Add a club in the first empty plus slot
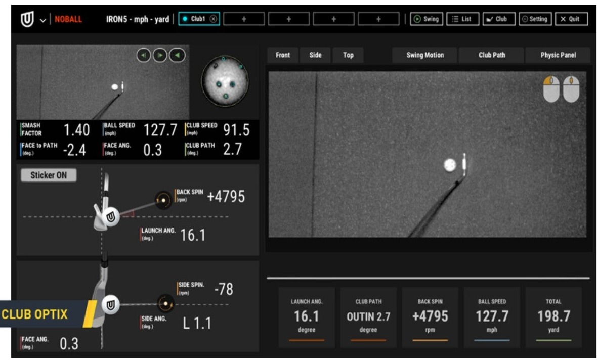 pos(244,19)
